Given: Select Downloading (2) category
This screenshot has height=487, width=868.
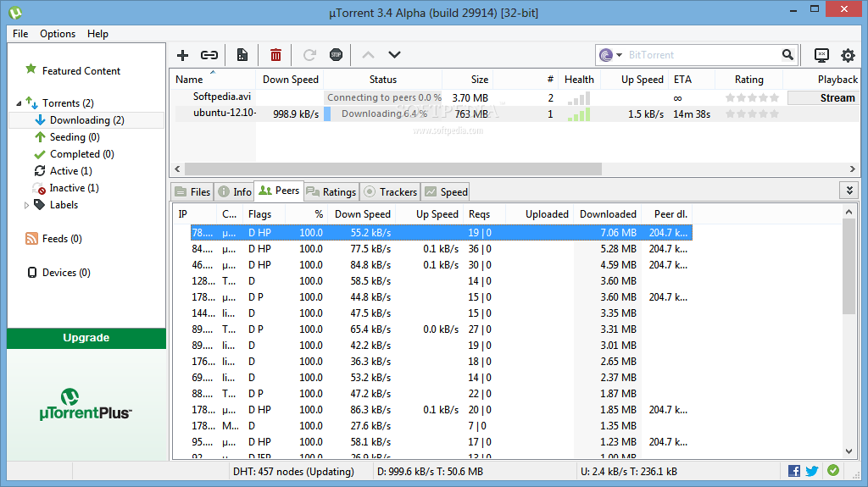Looking at the screenshot, I should (87, 120).
